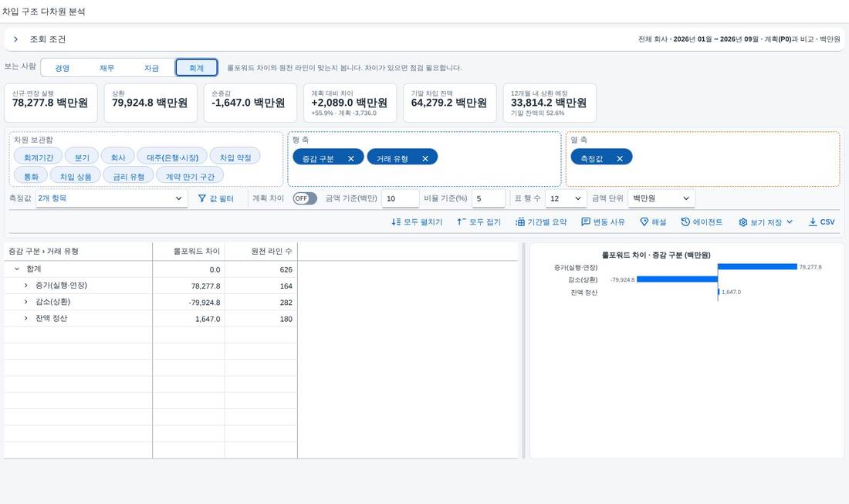Pick the 계약 만기 구간 dimension chip
849x504 pixels.
(190, 177)
